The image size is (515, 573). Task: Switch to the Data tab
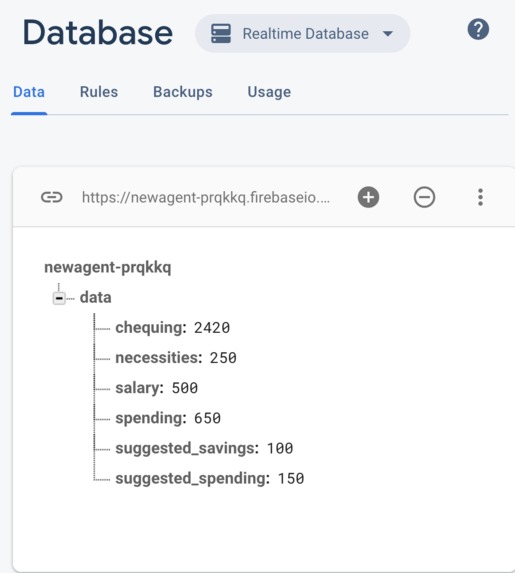(29, 92)
